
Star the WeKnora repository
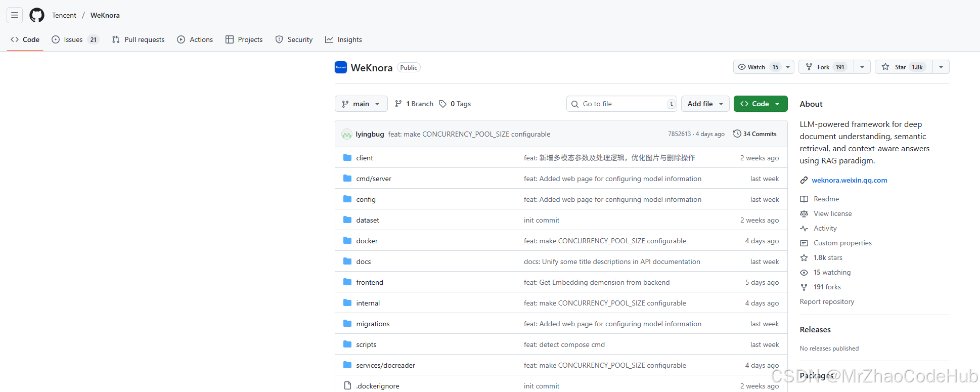click(x=904, y=67)
